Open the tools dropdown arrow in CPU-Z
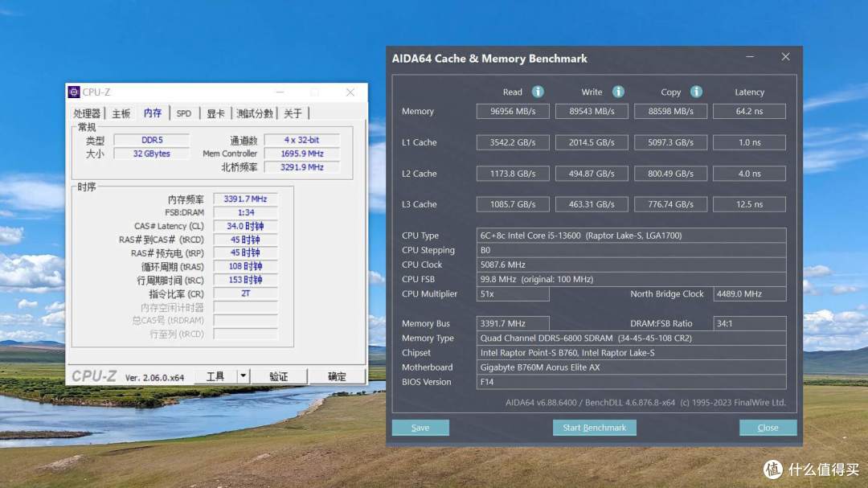The width and height of the screenshot is (868, 488). [x=243, y=376]
